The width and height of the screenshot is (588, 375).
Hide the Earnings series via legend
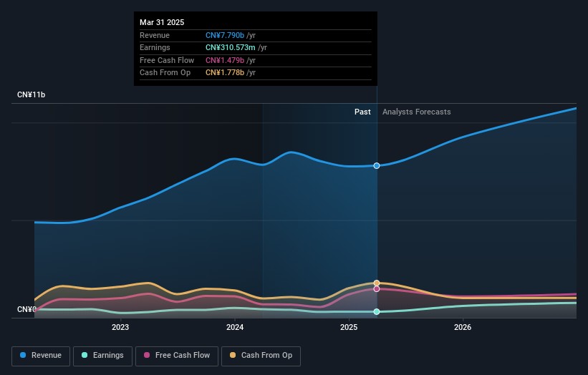click(102, 355)
